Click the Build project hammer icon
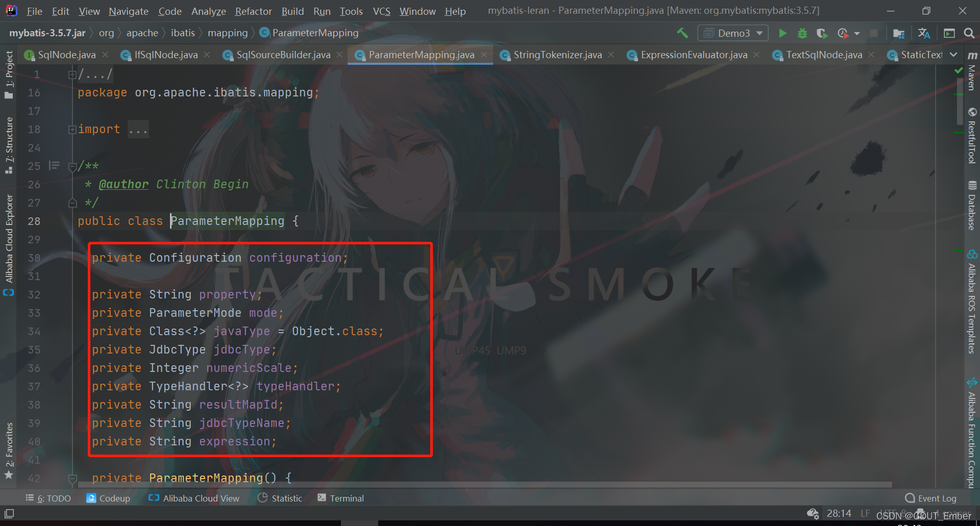980x526 pixels. point(682,33)
